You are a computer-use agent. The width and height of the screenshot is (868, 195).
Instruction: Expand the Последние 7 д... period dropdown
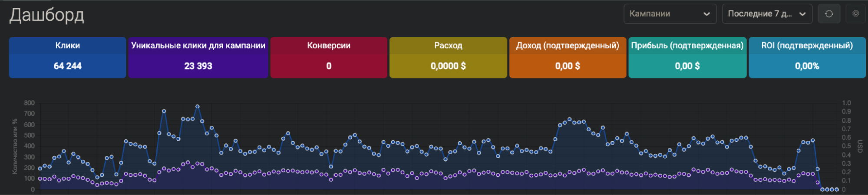[x=766, y=14]
